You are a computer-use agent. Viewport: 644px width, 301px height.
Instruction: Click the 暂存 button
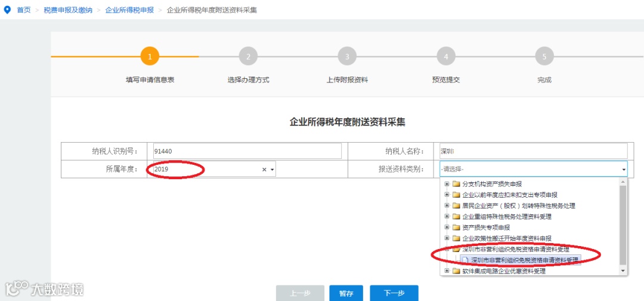point(345,294)
